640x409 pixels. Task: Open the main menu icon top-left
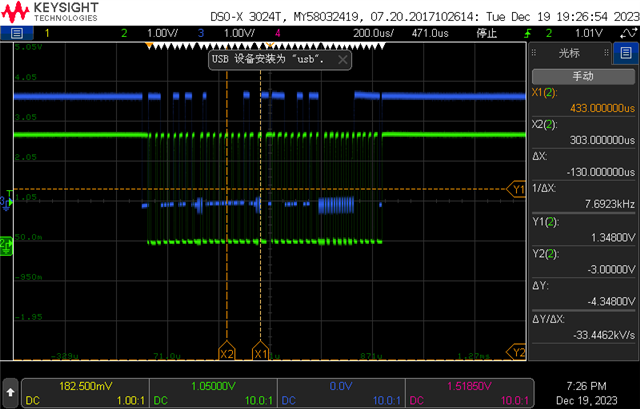tap(17, 33)
